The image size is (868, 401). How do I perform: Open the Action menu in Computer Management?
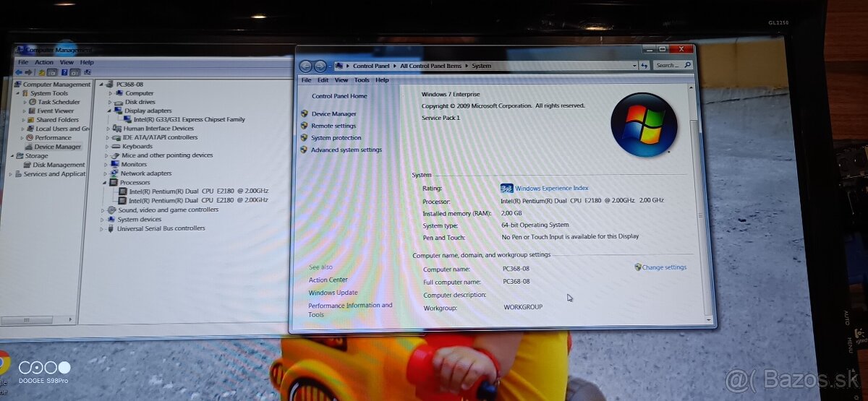click(x=44, y=62)
